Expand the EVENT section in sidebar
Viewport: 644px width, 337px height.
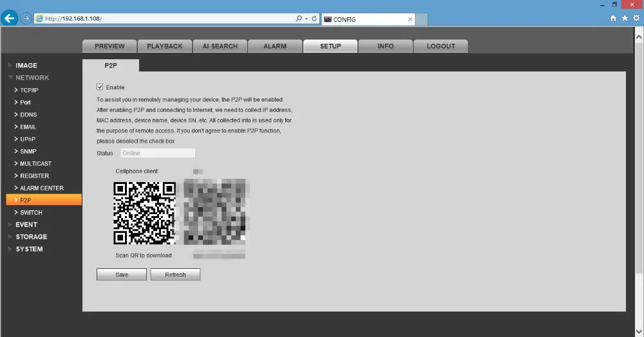pos(26,224)
